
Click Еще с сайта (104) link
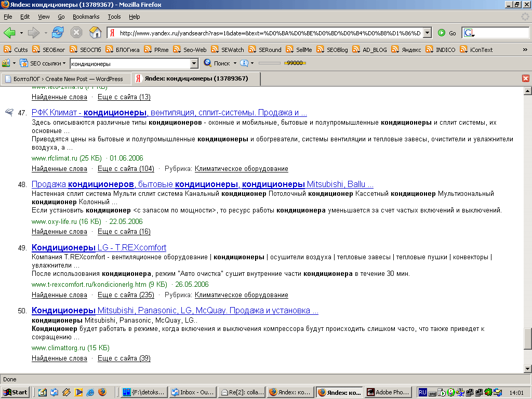click(126, 169)
